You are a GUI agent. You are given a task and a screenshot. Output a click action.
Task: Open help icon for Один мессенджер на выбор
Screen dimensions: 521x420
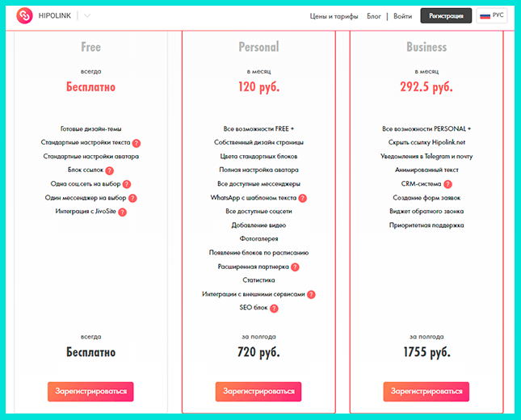coord(132,198)
